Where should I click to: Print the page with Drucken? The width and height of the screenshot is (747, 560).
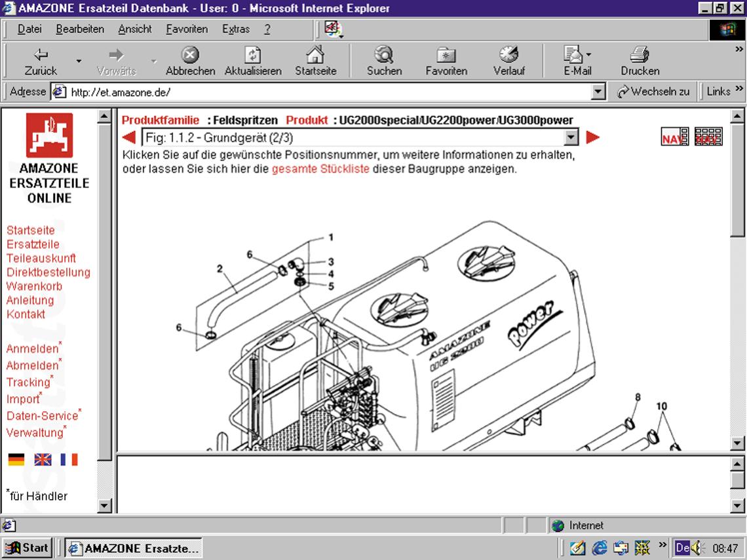tap(640, 62)
